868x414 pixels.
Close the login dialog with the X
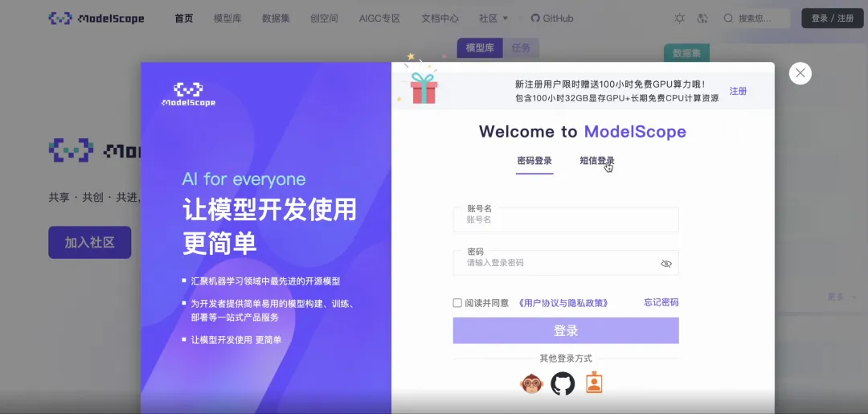[800, 73]
